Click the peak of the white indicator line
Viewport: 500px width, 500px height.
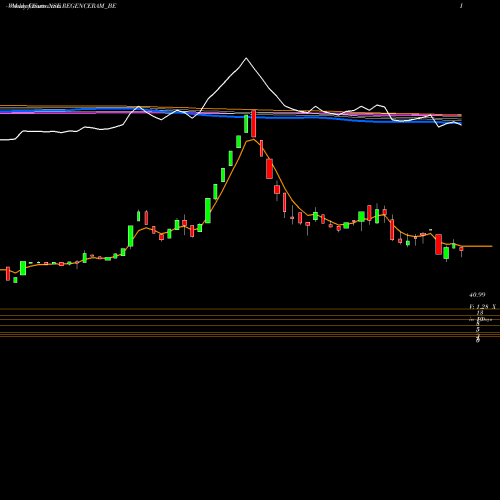246,58
